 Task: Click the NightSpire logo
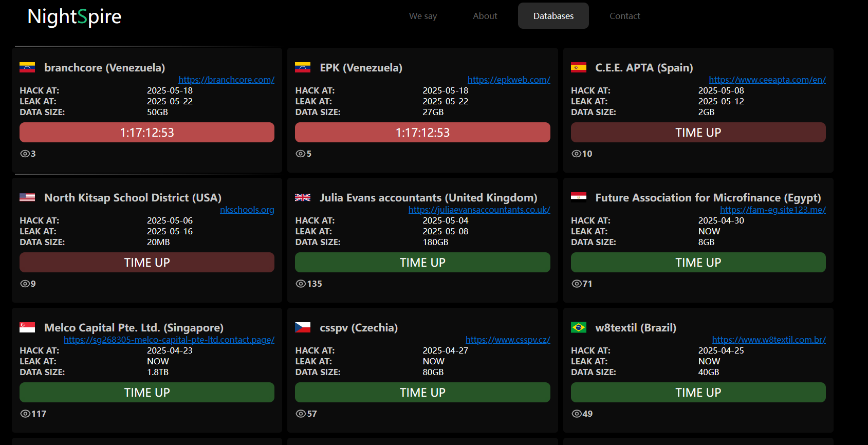click(75, 17)
